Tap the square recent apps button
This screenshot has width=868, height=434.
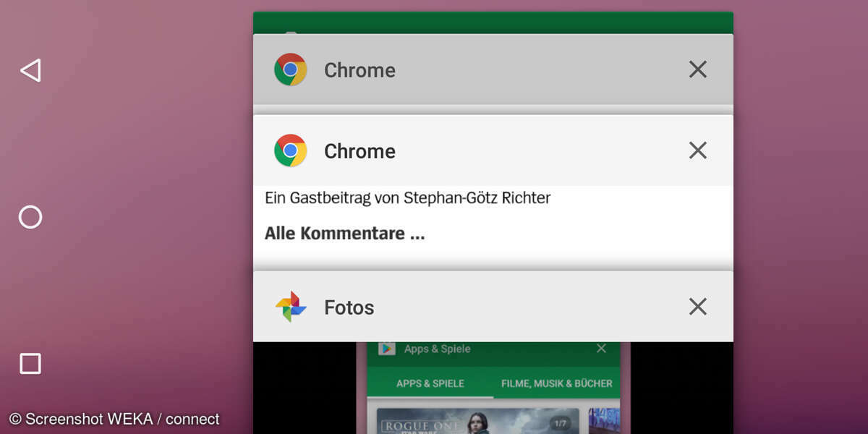pyautogui.click(x=30, y=363)
